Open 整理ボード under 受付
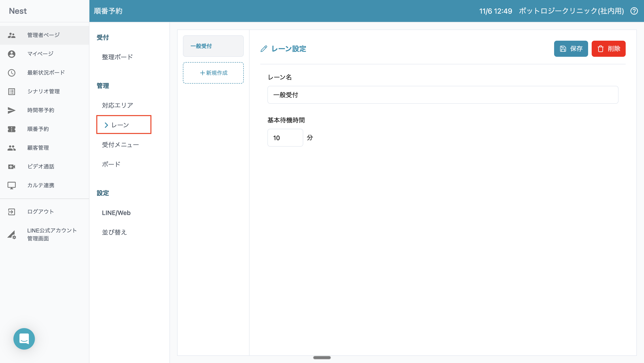This screenshot has height=363, width=644. click(117, 57)
